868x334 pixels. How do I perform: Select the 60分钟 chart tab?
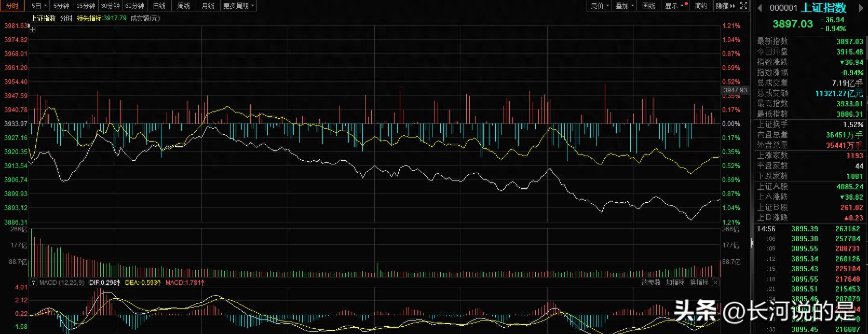134,6
